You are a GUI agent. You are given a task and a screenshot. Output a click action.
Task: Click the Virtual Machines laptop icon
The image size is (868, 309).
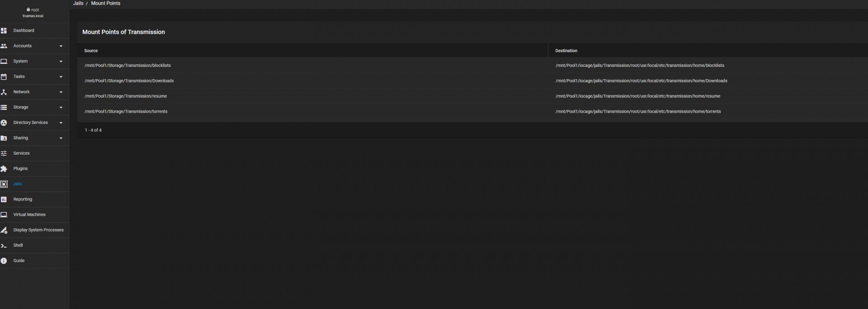click(x=4, y=215)
